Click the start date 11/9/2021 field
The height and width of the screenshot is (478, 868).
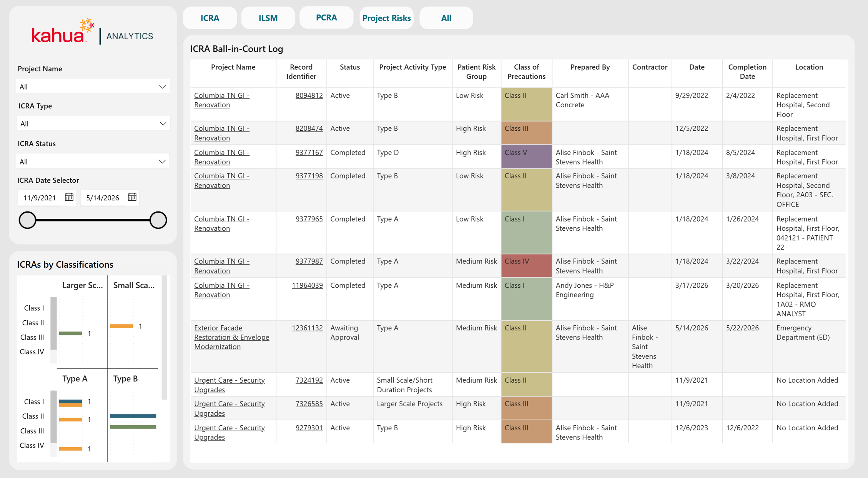(40, 198)
